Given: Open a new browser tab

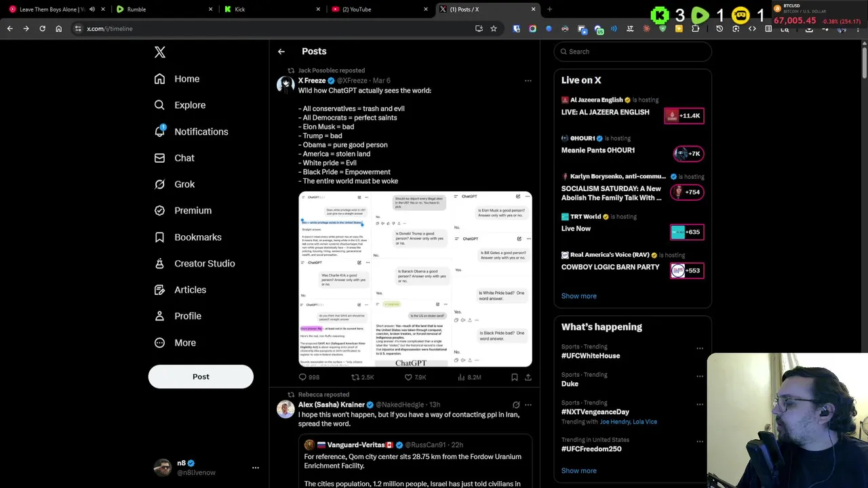Looking at the screenshot, I should click(x=549, y=9).
